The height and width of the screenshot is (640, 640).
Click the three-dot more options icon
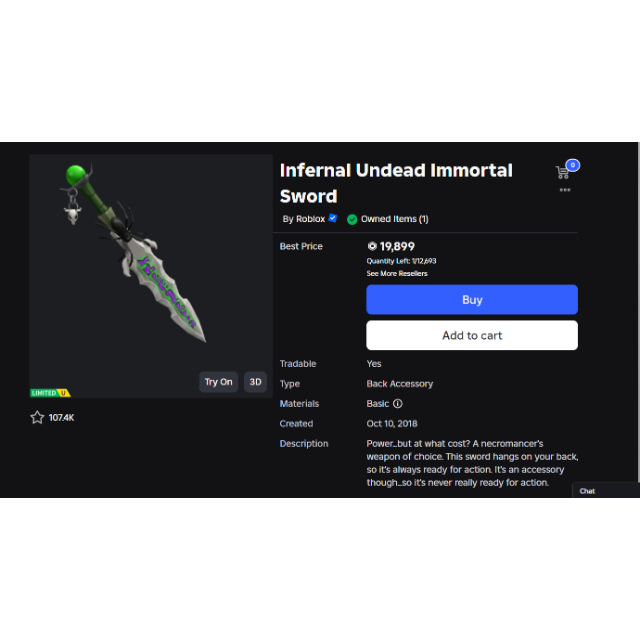565,190
